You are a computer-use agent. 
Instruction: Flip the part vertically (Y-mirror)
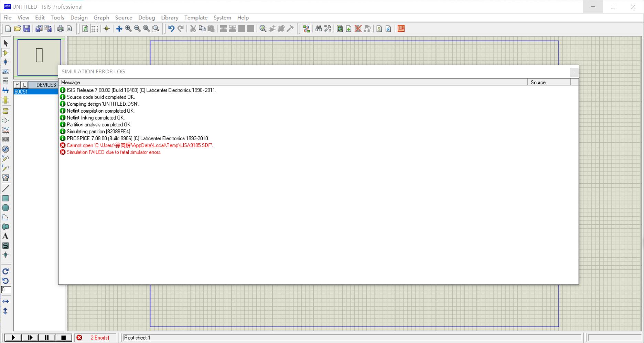(6, 311)
